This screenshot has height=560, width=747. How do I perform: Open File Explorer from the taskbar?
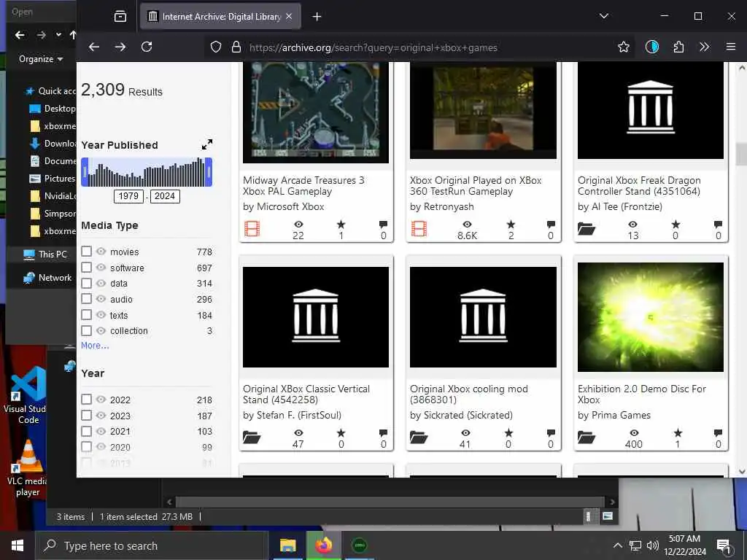(287, 545)
